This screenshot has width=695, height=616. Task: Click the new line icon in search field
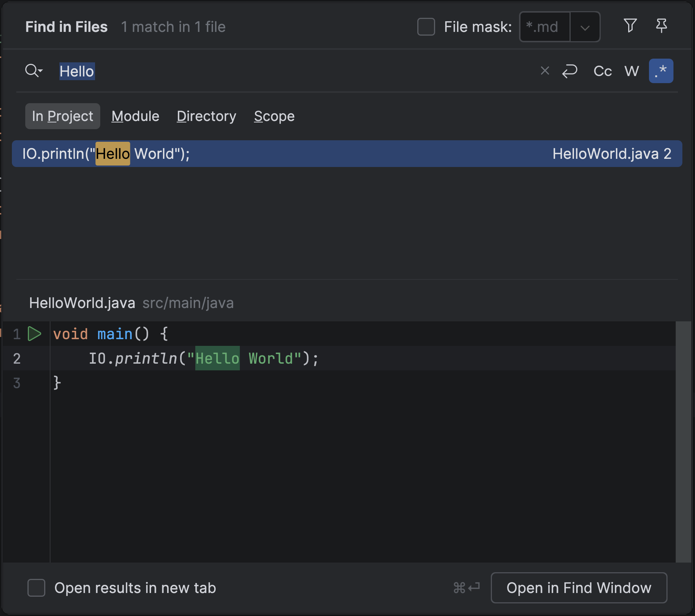coord(570,71)
